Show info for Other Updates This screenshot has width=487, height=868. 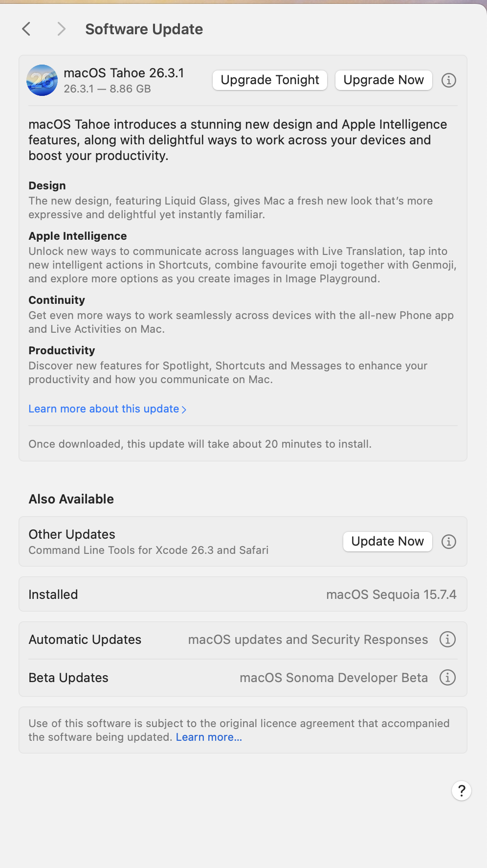point(448,542)
